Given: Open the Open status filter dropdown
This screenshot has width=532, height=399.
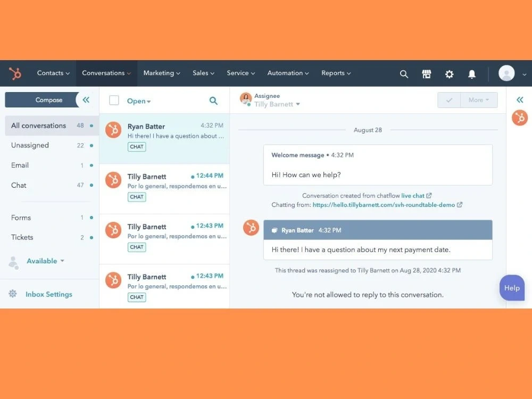Looking at the screenshot, I should click(139, 101).
